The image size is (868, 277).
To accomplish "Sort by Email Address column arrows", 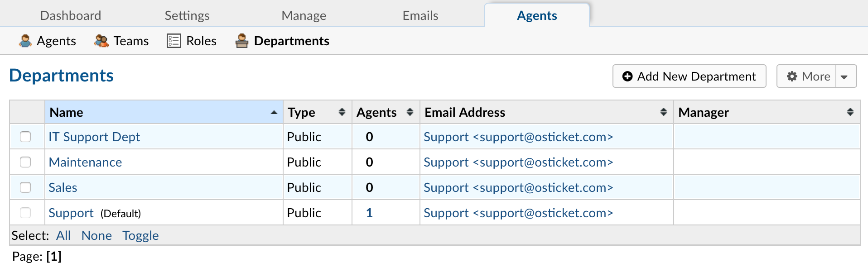I will pos(663,112).
